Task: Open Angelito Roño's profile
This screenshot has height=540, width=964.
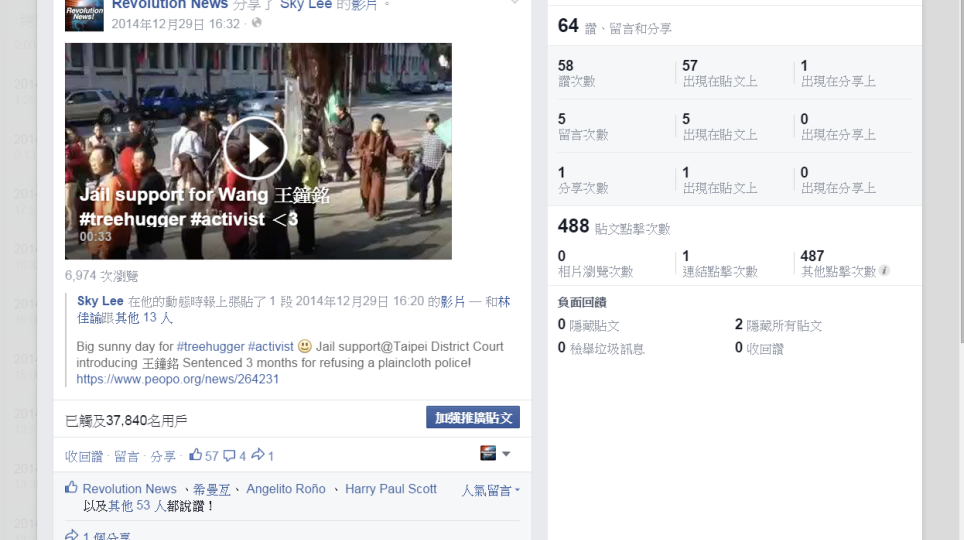Action: 286,489
